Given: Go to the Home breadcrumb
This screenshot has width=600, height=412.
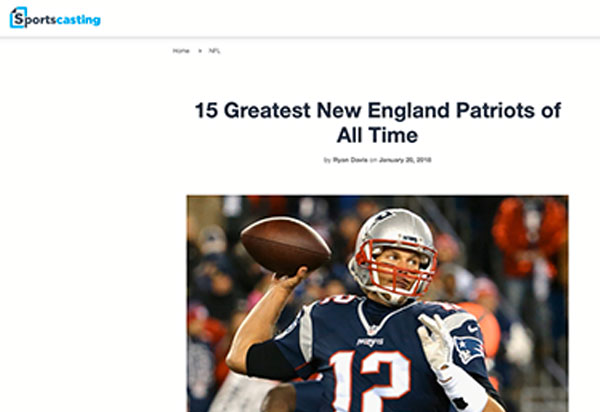Looking at the screenshot, I should pos(181,50).
